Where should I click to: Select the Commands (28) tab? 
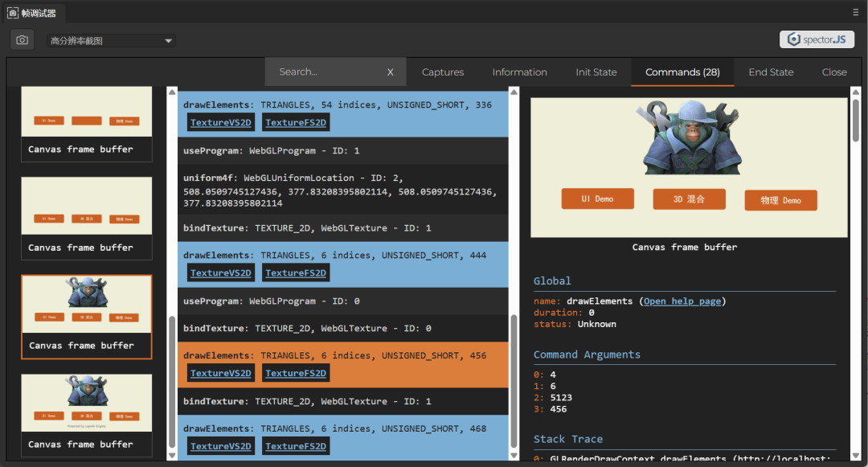point(682,72)
